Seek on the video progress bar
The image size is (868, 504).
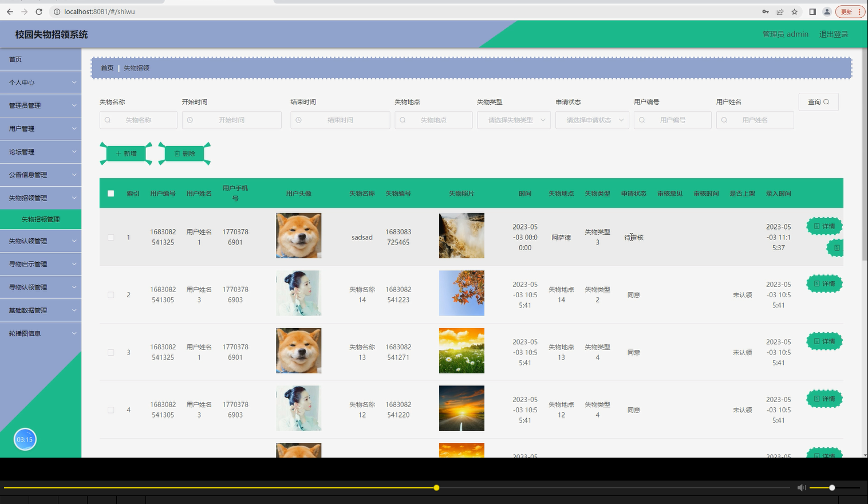click(x=397, y=487)
